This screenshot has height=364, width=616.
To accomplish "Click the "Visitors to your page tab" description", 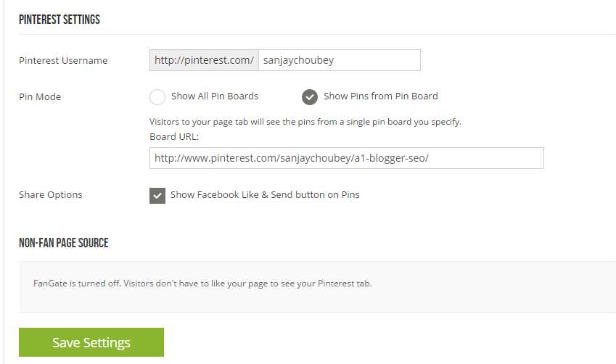I will click(305, 122).
